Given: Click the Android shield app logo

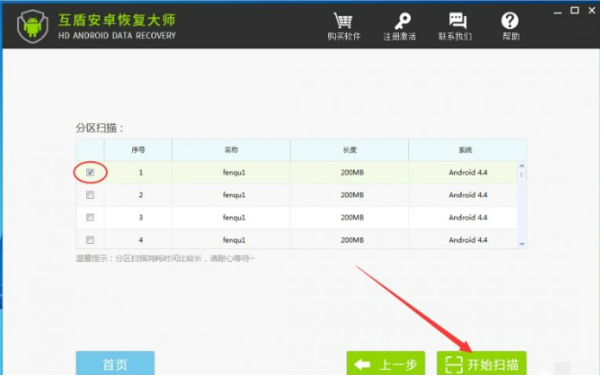Looking at the screenshot, I should [x=33, y=26].
